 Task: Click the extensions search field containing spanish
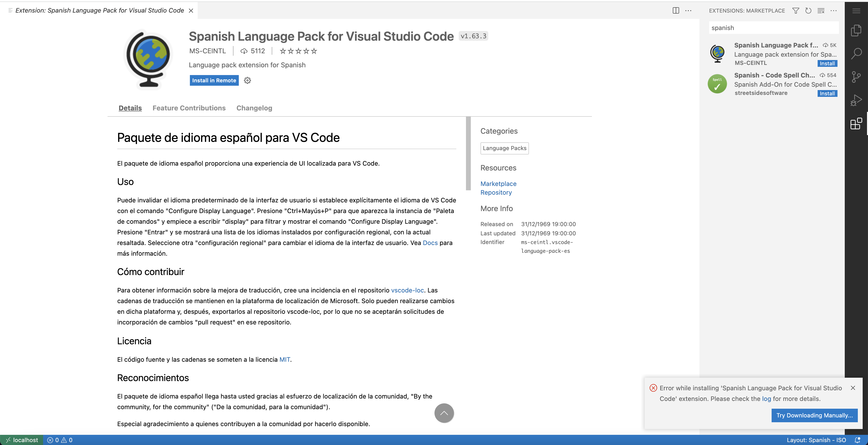pyautogui.click(x=774, y=28)
